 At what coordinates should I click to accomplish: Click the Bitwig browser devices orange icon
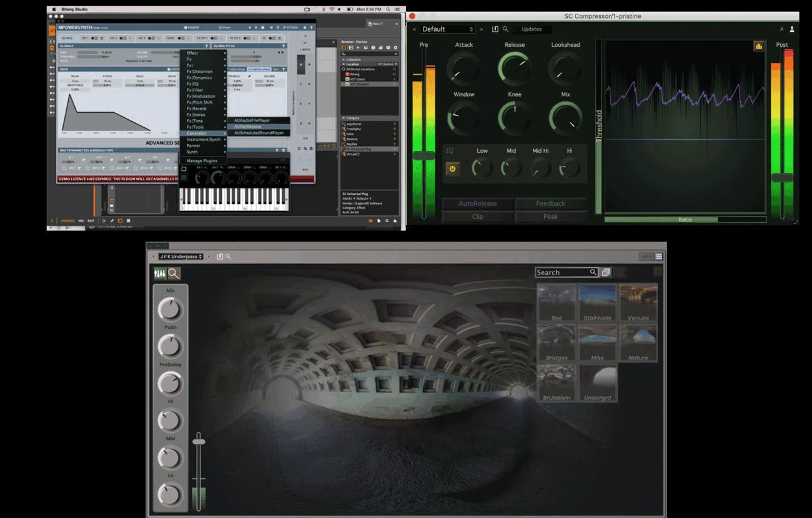point(344,47)
